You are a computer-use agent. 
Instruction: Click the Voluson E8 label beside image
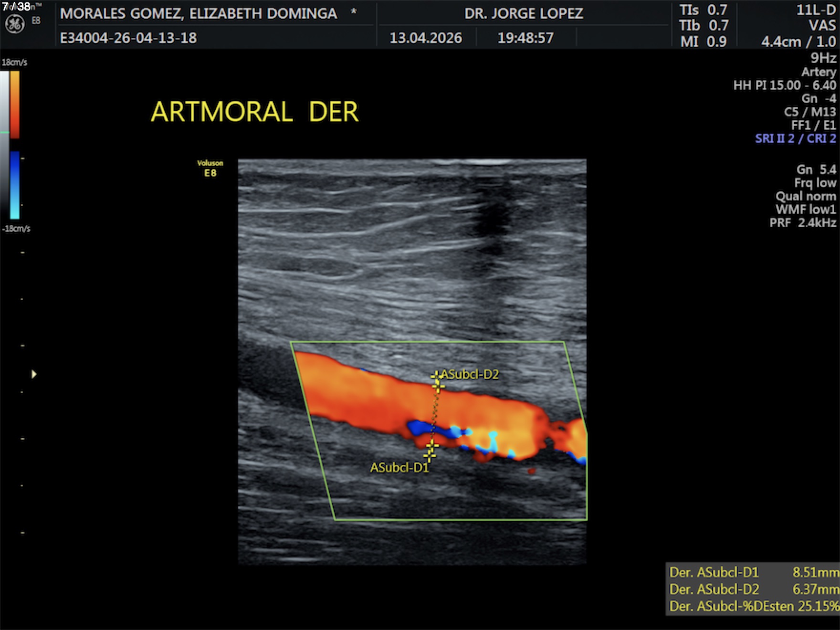(x=210, y=168)
